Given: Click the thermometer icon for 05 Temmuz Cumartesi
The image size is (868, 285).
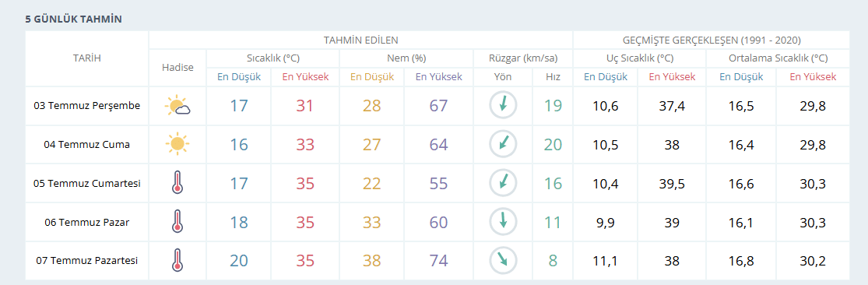Looking at the screenshot, I should (177, 183).
